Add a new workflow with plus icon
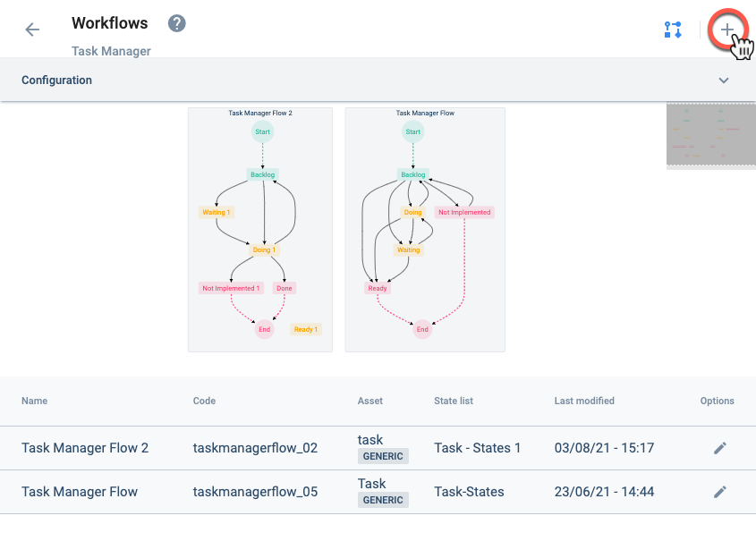 click(x=727, y=30)
